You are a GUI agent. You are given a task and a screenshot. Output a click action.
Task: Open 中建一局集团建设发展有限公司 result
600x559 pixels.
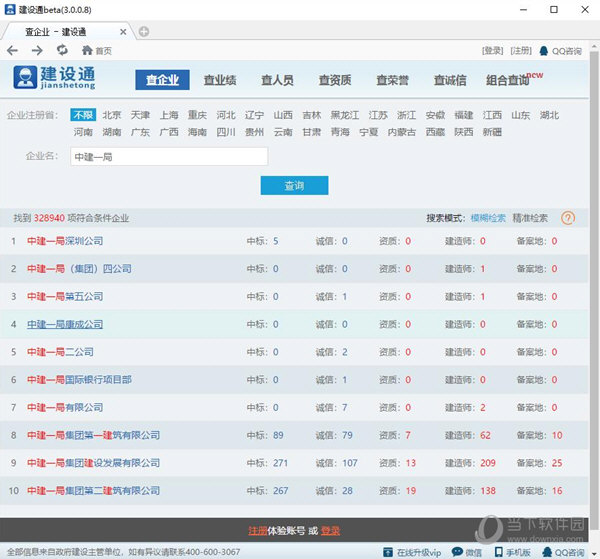tap(93, 463)
